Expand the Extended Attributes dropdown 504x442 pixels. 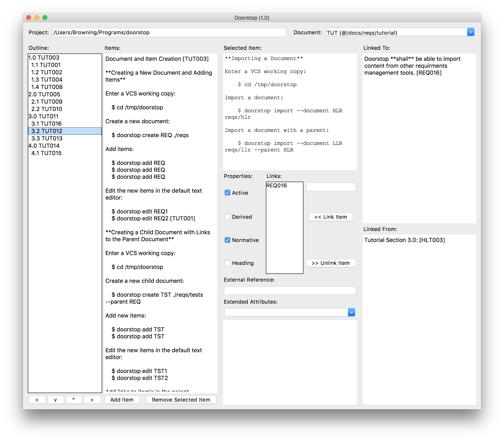pos(351,312)
